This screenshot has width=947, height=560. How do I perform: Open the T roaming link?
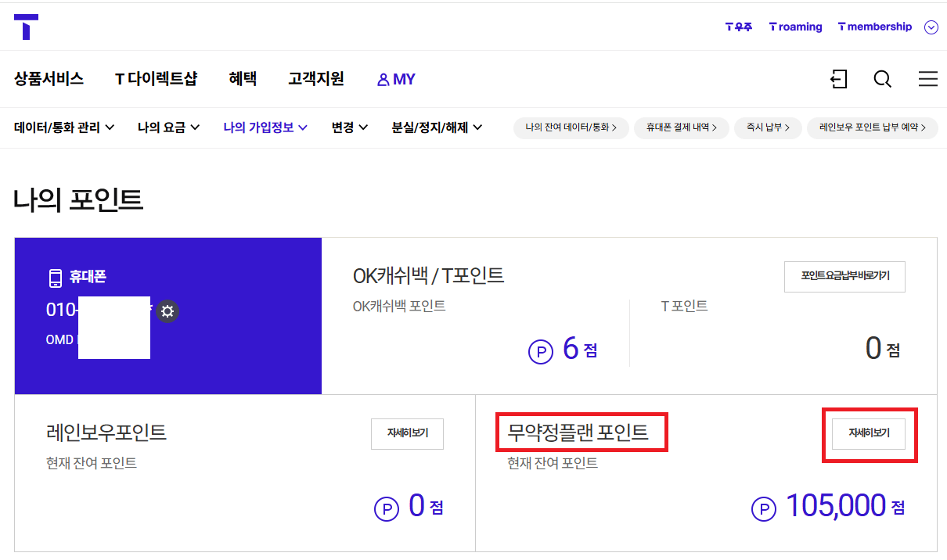[x=795, y=27]
